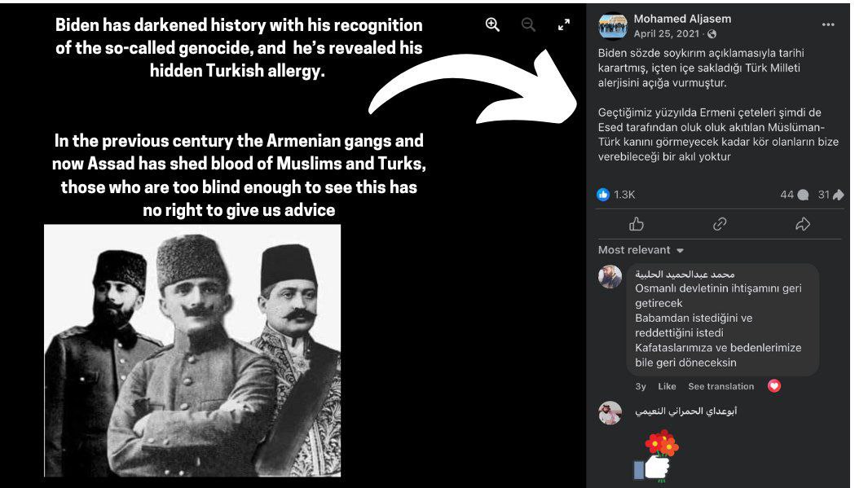868x488 pixels.
Task: Click the blue like reaction icon near 1.3K
Action: pos(603,194)
